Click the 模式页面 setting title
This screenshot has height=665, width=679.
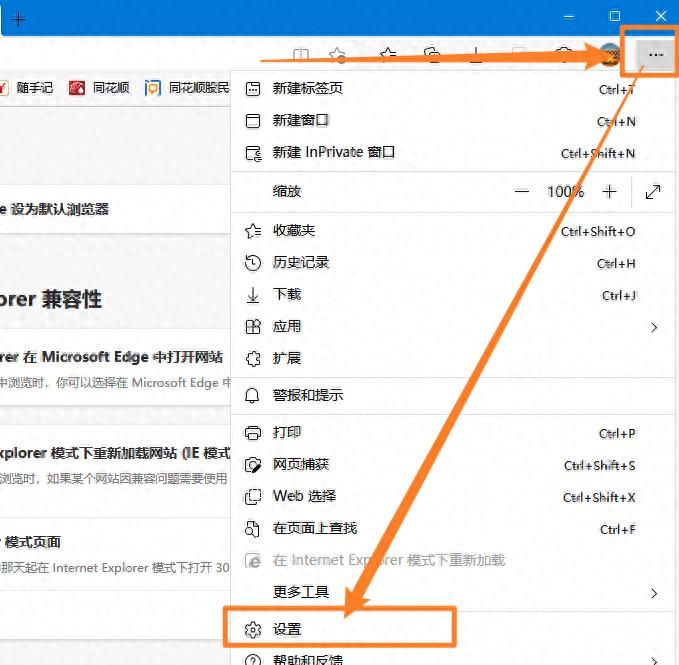32,542
